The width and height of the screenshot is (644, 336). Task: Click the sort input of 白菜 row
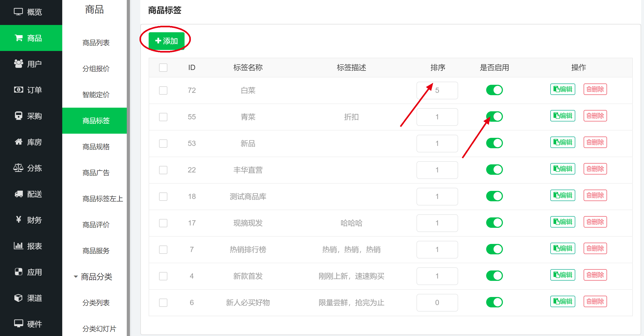pos(437,91)
